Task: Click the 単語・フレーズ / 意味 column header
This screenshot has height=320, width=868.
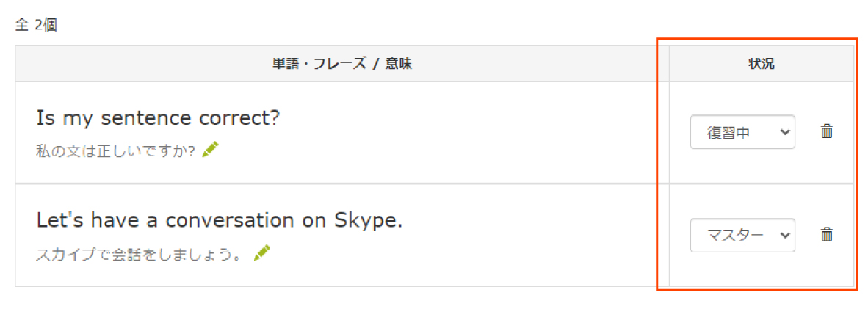Action: click(x=341, y=65)
